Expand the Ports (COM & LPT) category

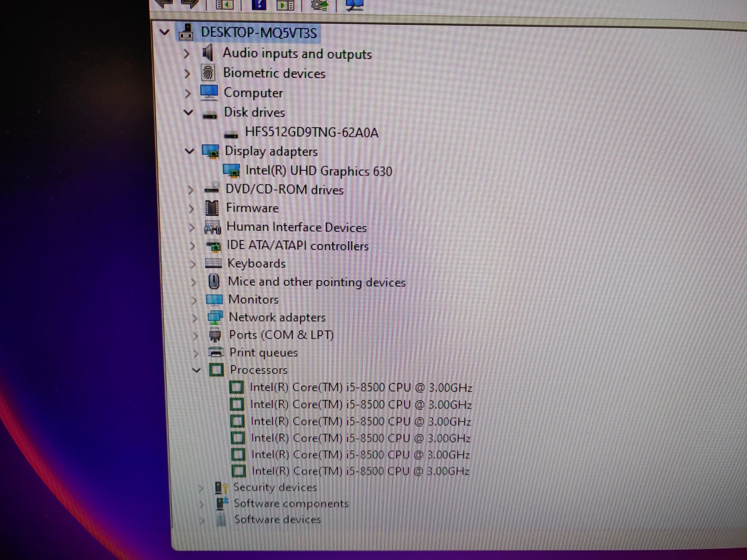(195, 335)
